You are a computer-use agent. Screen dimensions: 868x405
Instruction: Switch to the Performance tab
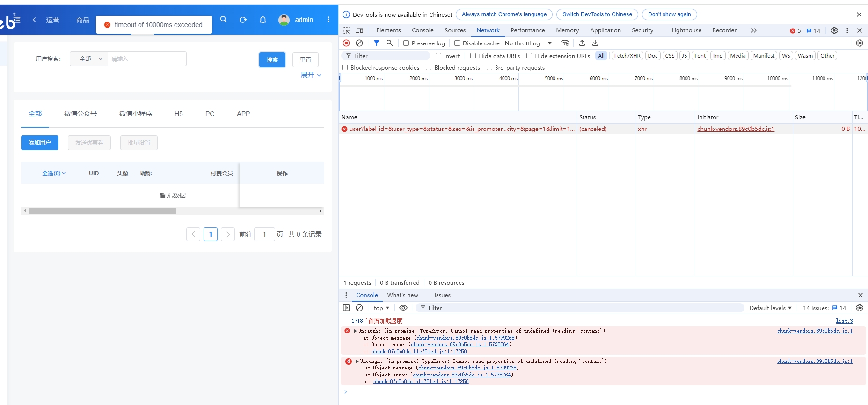(x=527, y=30)
